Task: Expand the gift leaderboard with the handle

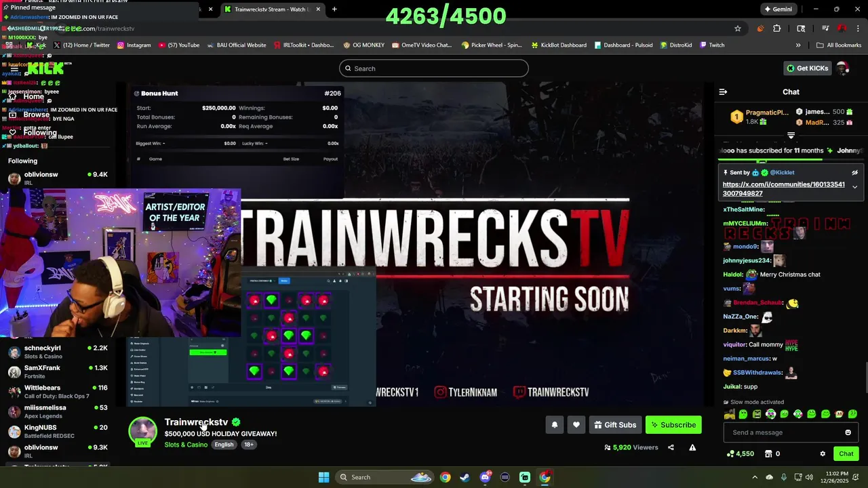Action: [791, 136]
